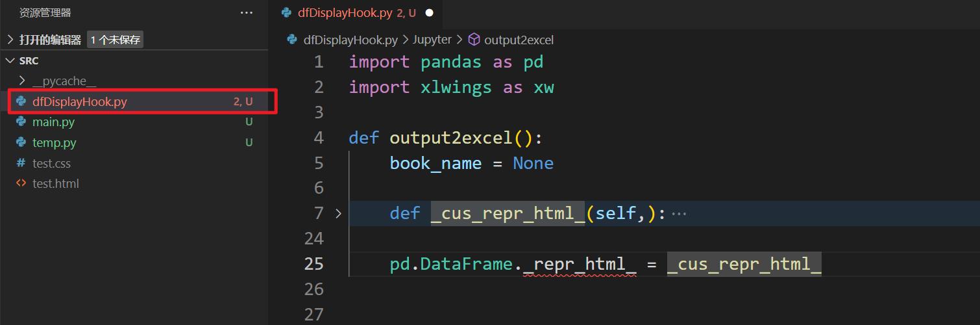Image resolution: width=980 pixels, height=325 pixels.
Task: Open temp.py in the file tree
Action: tap(55, 142)
